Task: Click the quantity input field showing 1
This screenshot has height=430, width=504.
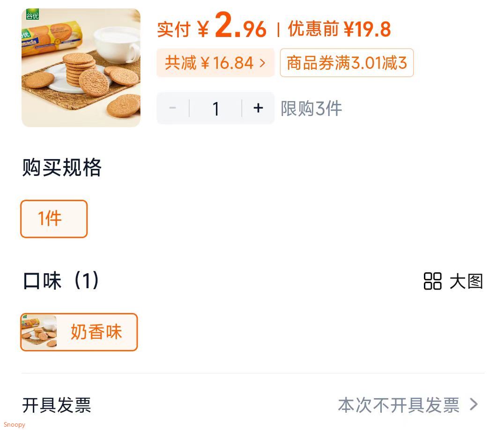Action: (215, 109)
